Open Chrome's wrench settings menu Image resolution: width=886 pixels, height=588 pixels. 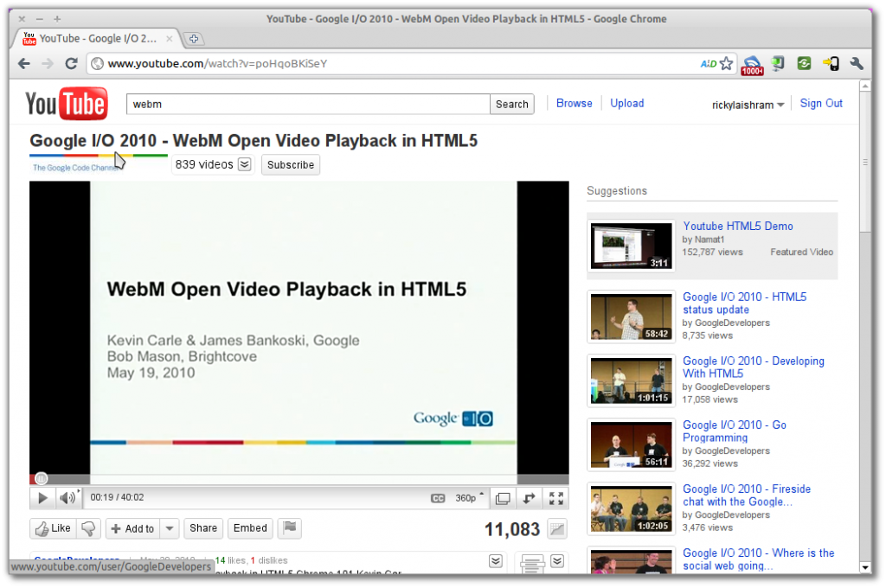(x=857, y=63)
